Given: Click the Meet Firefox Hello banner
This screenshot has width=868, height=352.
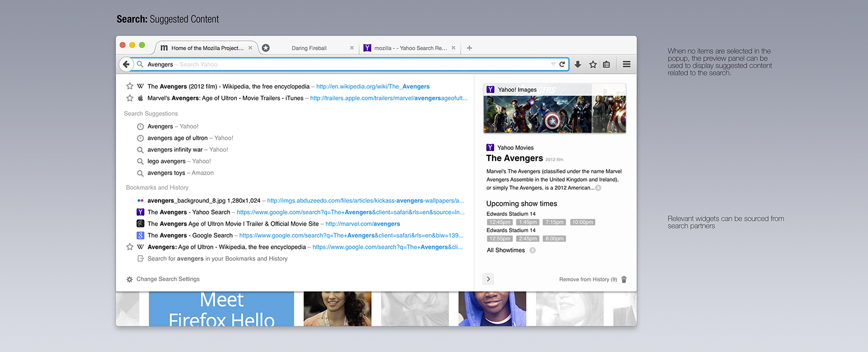Looking at the screenshot, I should click(x=221, y=309).
